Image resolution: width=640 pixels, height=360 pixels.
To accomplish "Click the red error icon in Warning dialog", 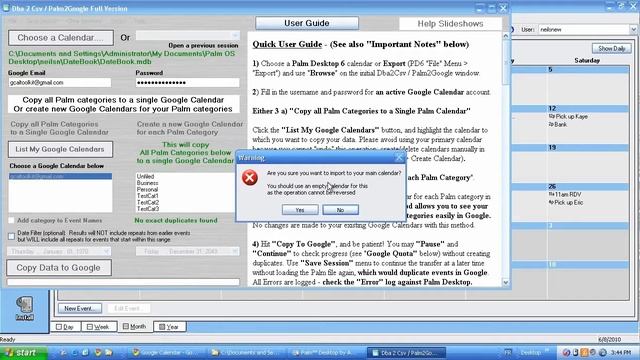I will pos(249,178).
